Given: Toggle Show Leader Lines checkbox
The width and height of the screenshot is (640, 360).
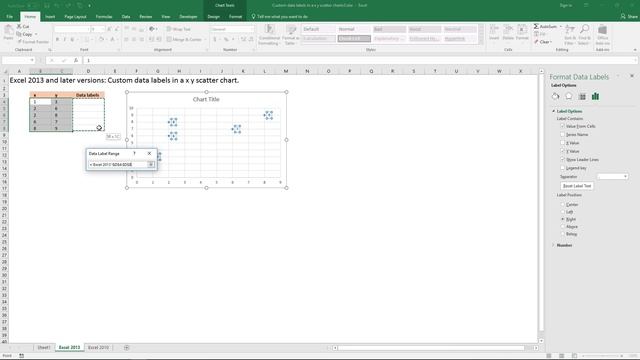Looking at the screenshot, I should coord(562,159).
